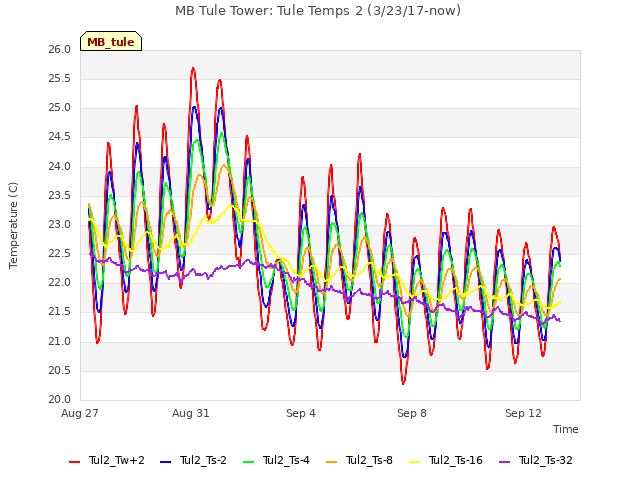Click the 25.0 y-axis tick label
Screen dimensions: 640x480
[60, 108]
